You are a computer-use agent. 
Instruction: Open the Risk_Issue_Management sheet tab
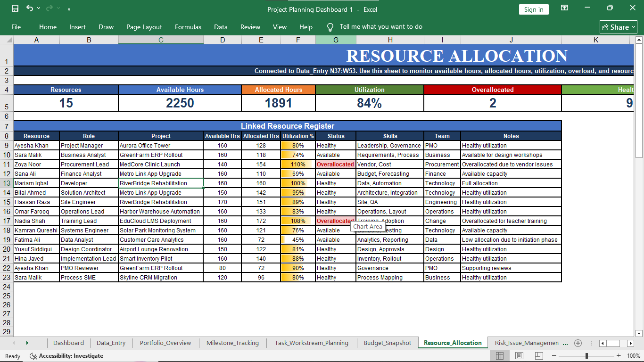tap(527, 343)
